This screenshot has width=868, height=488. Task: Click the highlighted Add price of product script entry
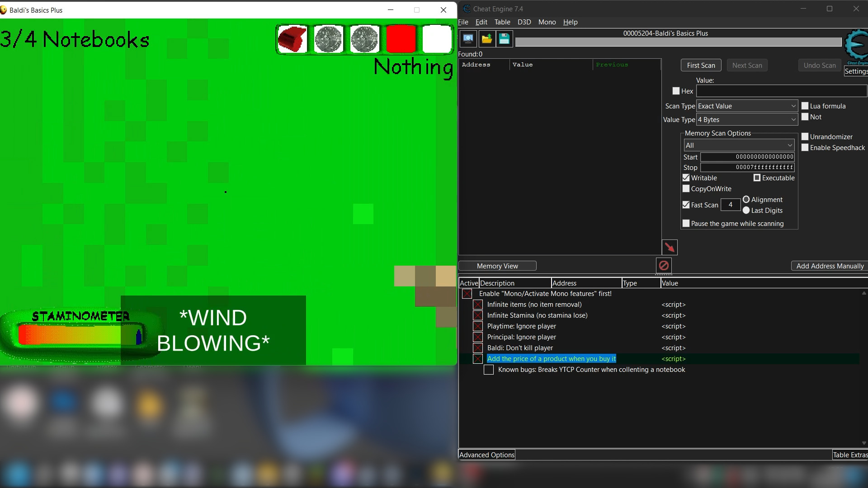552,358
